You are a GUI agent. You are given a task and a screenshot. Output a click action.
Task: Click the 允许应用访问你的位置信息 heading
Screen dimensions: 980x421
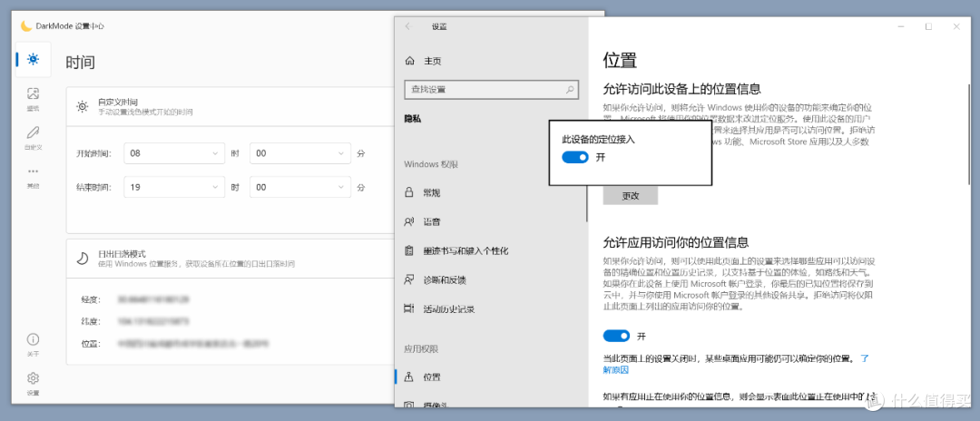(676, 241)
